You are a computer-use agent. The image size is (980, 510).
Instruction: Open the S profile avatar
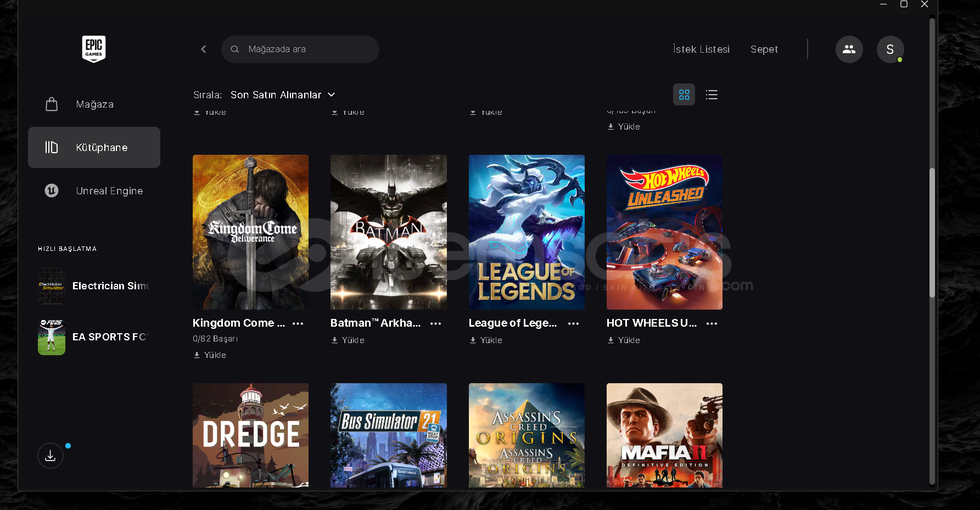click(890, 49)
